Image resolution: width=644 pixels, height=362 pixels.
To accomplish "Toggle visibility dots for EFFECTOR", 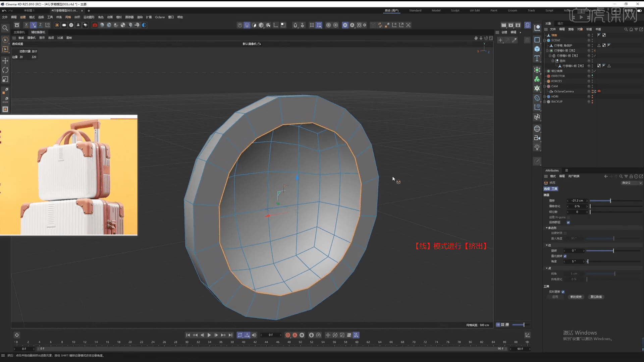I will click(x=592, y=76).
